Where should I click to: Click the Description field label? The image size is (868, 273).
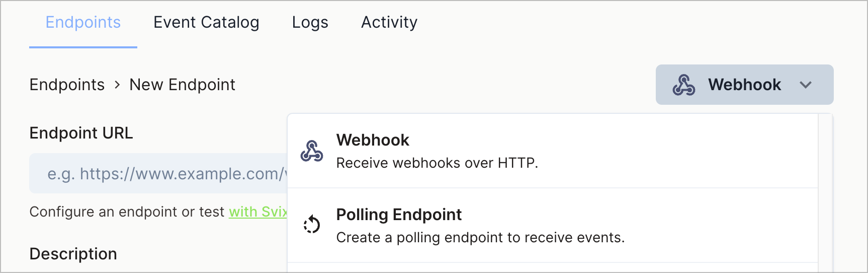73,254
